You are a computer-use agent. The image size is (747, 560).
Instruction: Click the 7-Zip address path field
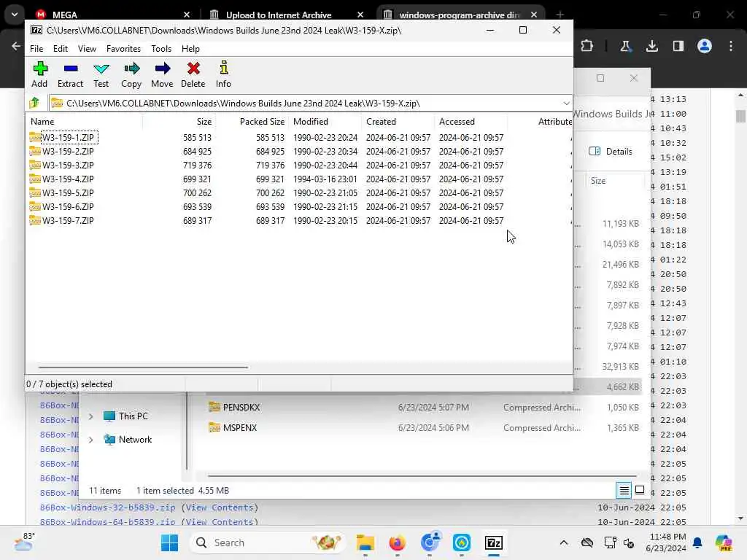305,104
